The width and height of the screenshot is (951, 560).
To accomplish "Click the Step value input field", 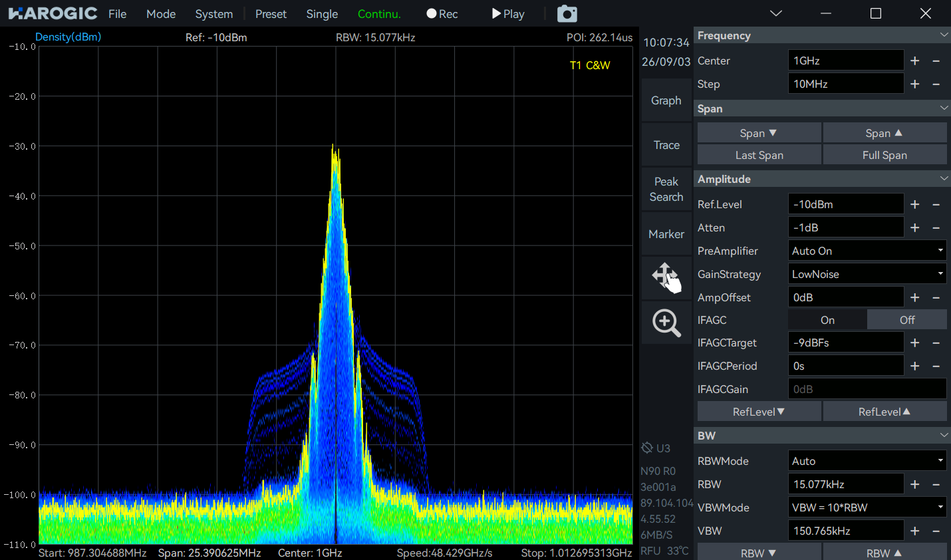I will (846, 84).
